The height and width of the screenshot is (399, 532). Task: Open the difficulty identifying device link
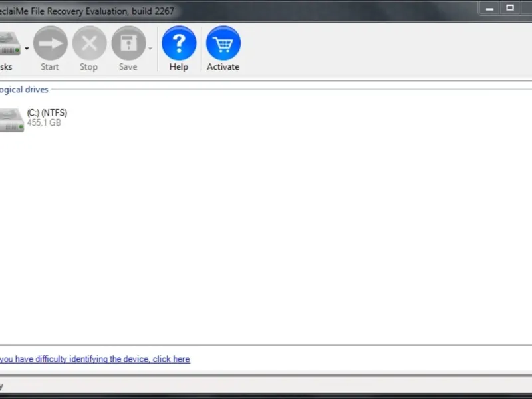tap(94, 359)
